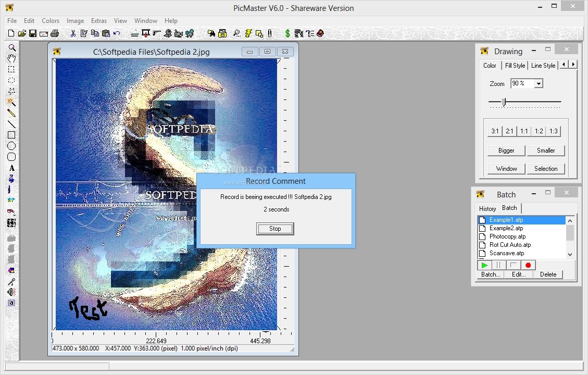588x375 pixels.
Task: Play the batch with green arrow
Action: point(484,265)
